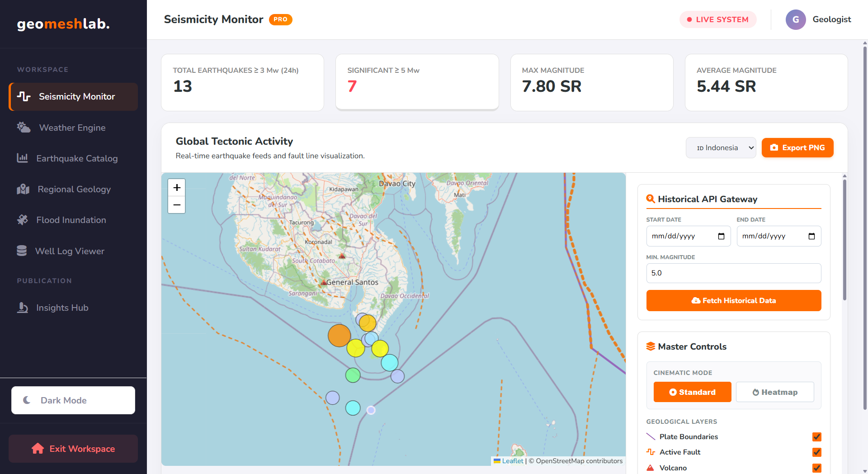The height and width of the screenshot is (474, 868).
Task: Open the Flood Inundation module
Action: point(73,220)
